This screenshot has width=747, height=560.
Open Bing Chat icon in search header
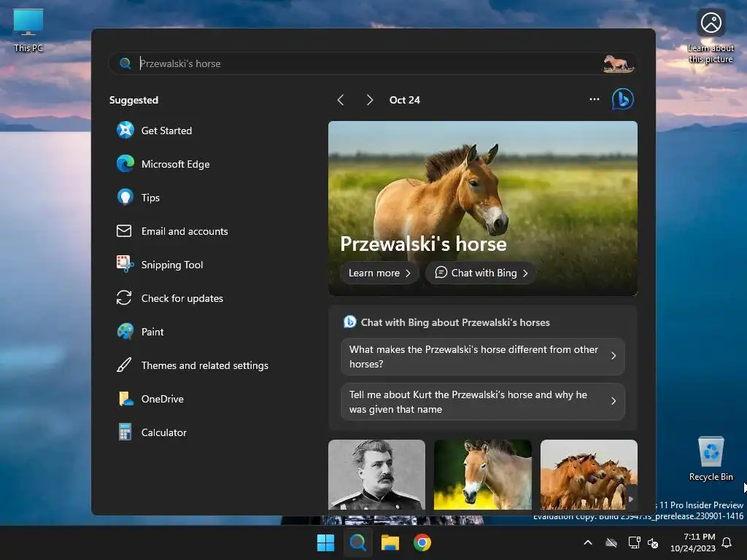click(623, 99)
